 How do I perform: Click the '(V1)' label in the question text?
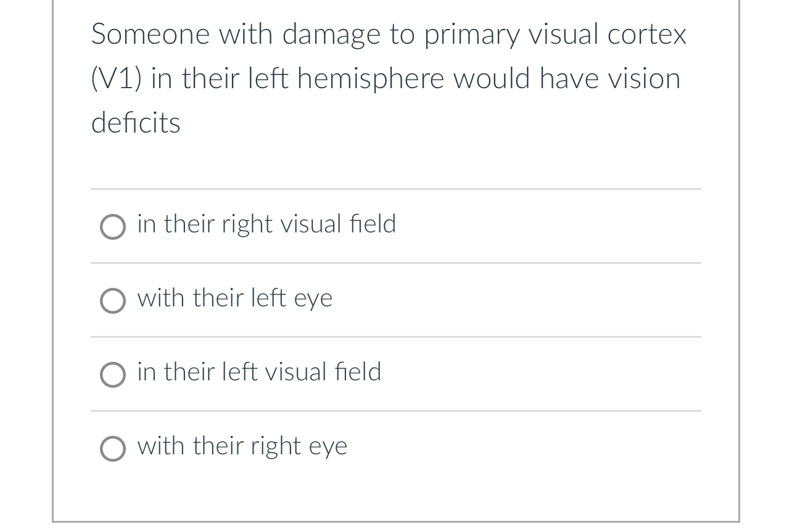tap(115, 78)
